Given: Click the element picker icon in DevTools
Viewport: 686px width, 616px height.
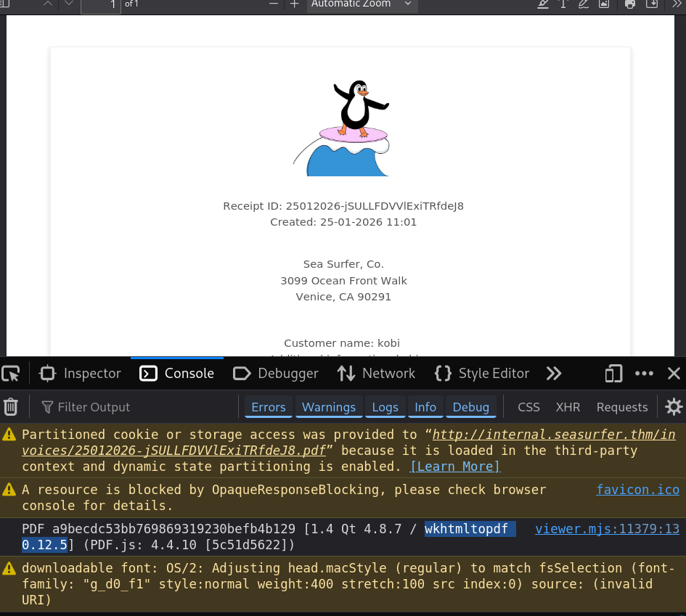Looking at the screenshot, I should [11, 374].
